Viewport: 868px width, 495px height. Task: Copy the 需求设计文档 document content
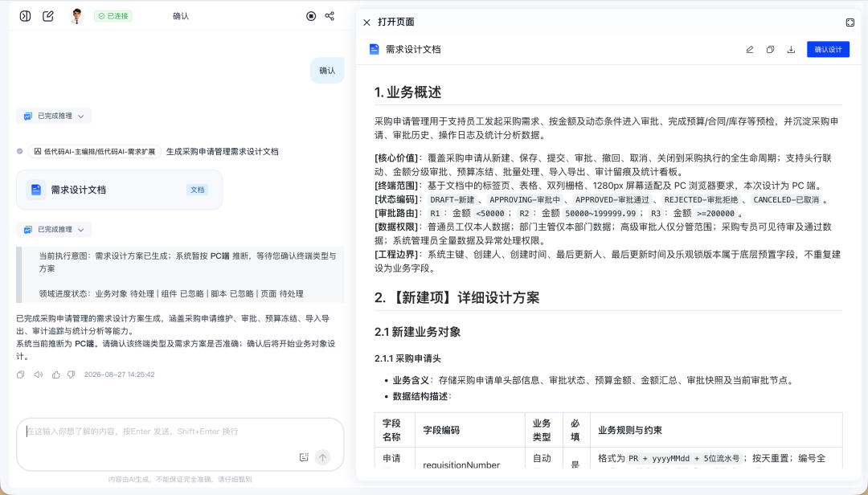click(x=770, y=49)
